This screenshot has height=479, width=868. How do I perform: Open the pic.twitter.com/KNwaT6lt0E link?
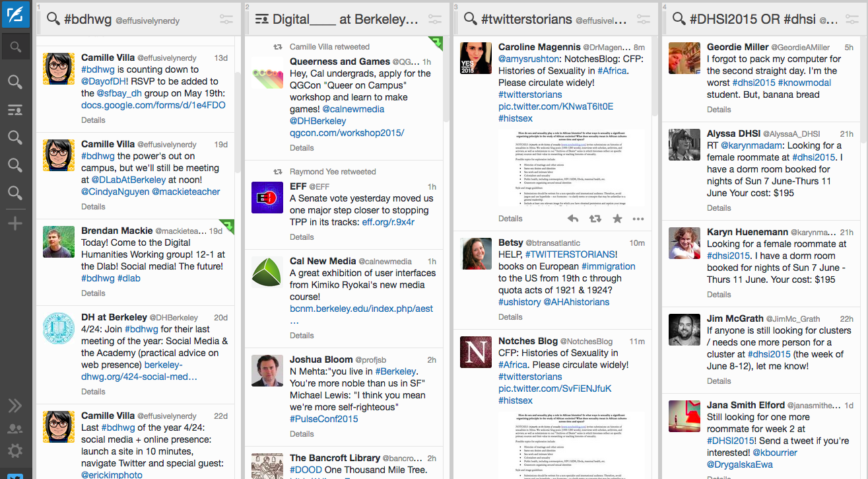556,106
